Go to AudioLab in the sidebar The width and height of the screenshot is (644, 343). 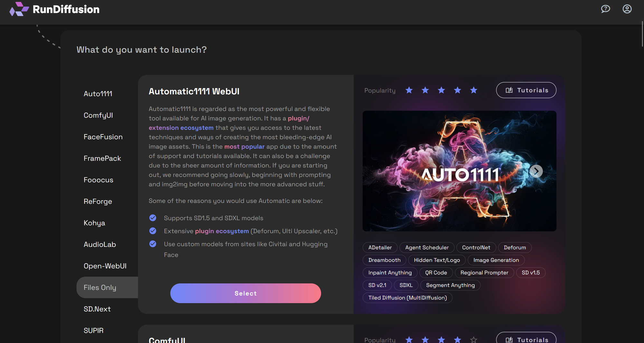pyautogui.click(x=100, y=245)
